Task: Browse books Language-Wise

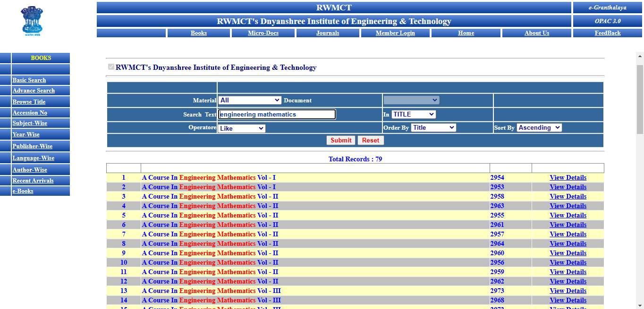Action: [x=34, y=158]
